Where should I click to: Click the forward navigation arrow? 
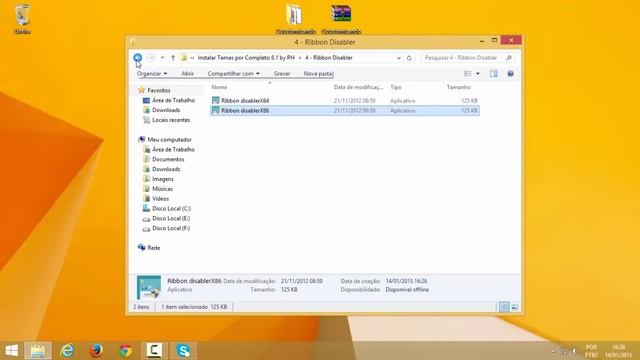coord(151,58)
